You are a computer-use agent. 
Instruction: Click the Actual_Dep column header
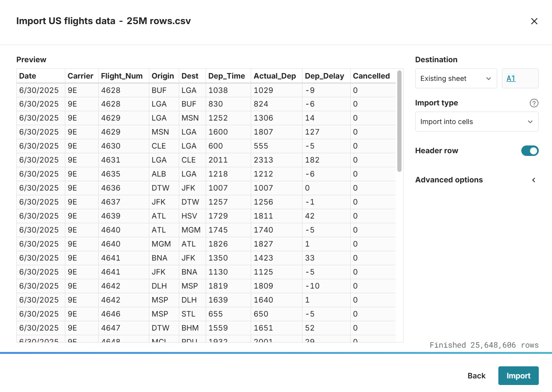[x=277, y=76]
